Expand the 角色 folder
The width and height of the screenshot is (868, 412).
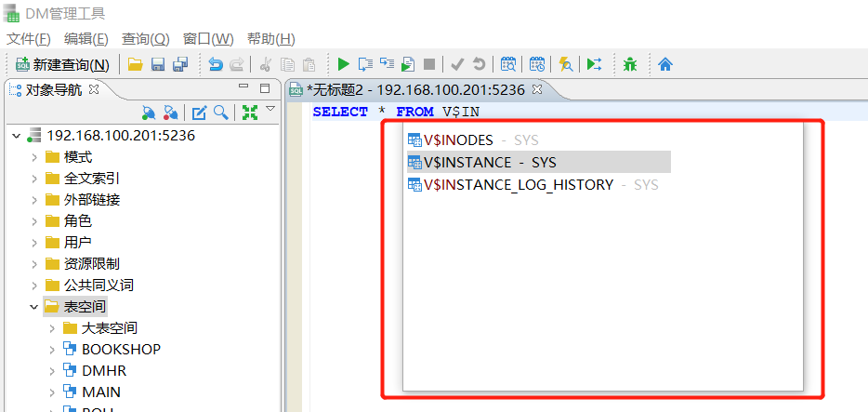point(34,221)
